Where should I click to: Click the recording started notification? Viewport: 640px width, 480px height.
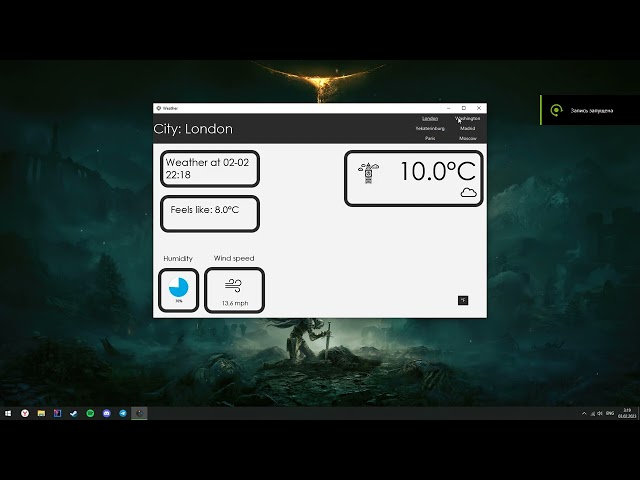[590, 110]
